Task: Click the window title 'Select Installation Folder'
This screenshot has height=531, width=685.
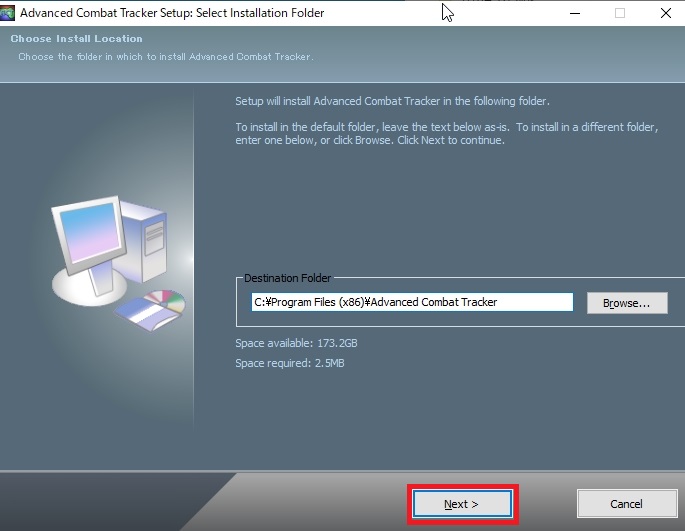Action: 260,13
